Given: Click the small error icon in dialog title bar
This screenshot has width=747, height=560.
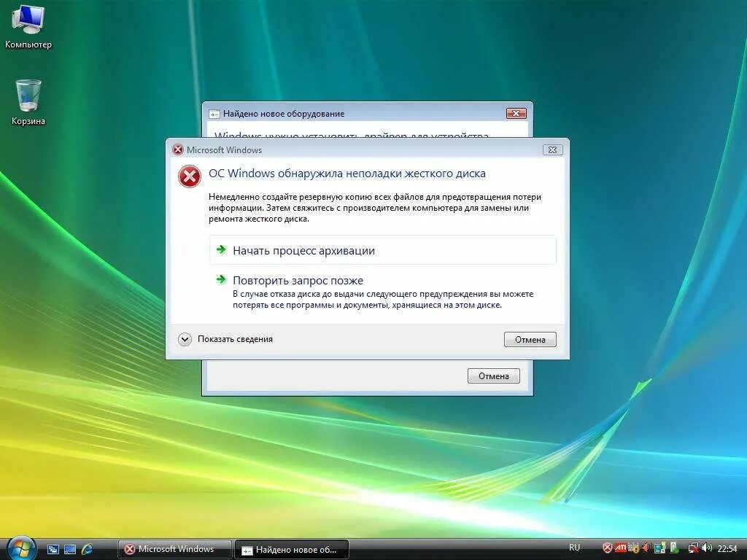Looking at the screenshot, I should coord(178,149).
